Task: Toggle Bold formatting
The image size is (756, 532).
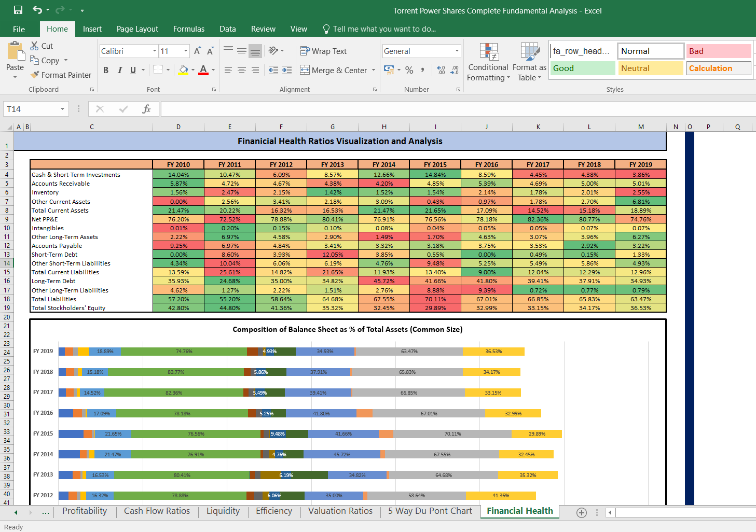Action: [106, 69]
